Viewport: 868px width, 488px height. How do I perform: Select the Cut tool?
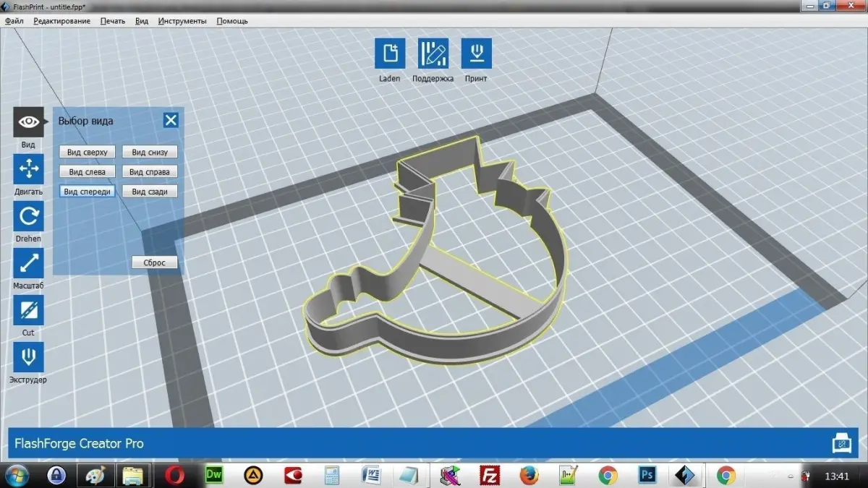coord(29,310)
